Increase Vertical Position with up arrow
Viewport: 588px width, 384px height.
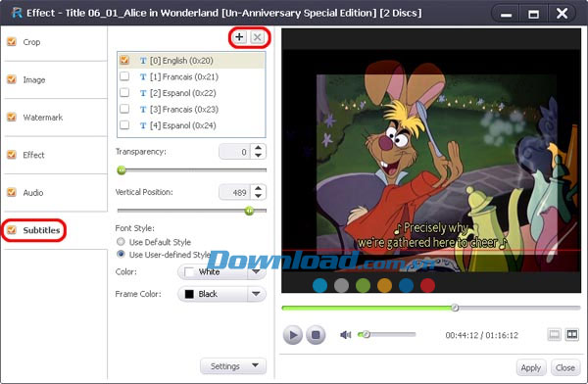pyautogui.click(x=258, y=188)
